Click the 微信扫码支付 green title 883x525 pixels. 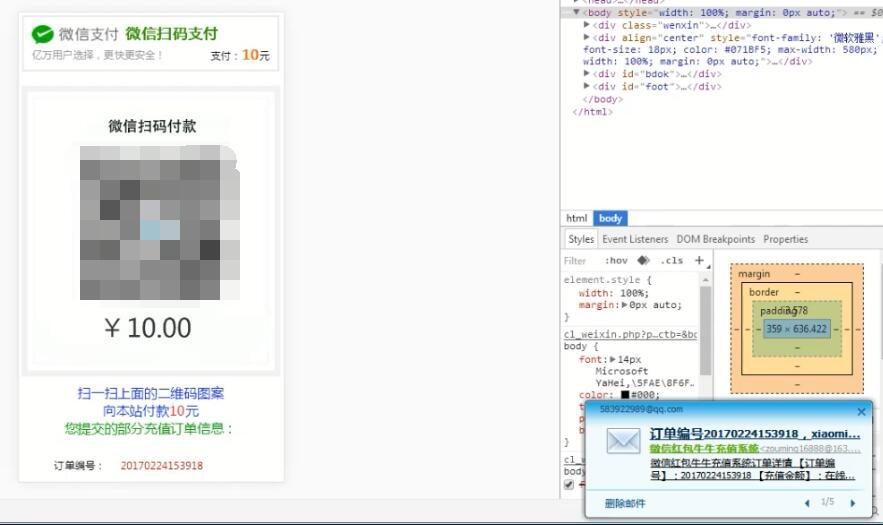[171, 33]
